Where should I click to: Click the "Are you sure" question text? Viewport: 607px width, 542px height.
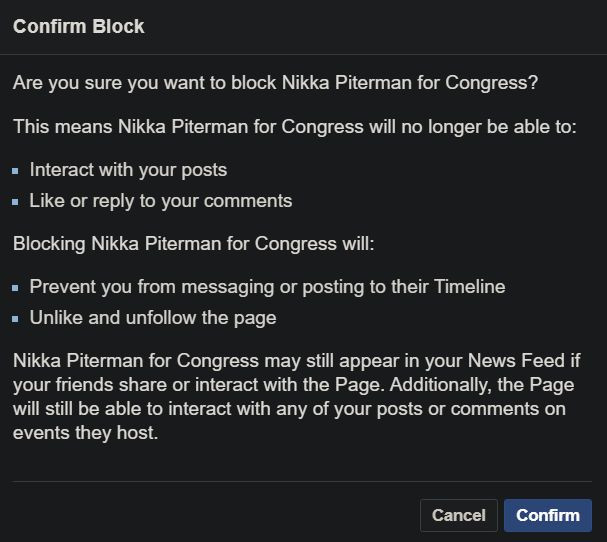[276, 83]
